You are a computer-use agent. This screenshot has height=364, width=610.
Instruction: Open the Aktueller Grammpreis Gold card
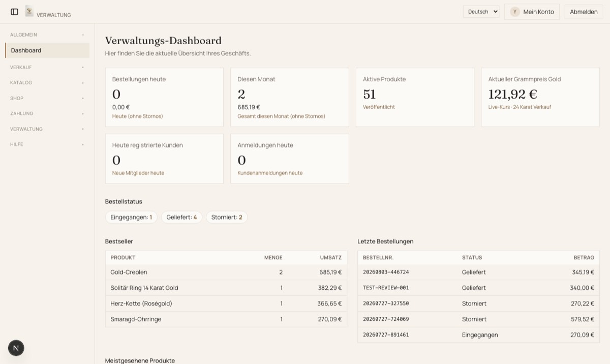[540, 97]
